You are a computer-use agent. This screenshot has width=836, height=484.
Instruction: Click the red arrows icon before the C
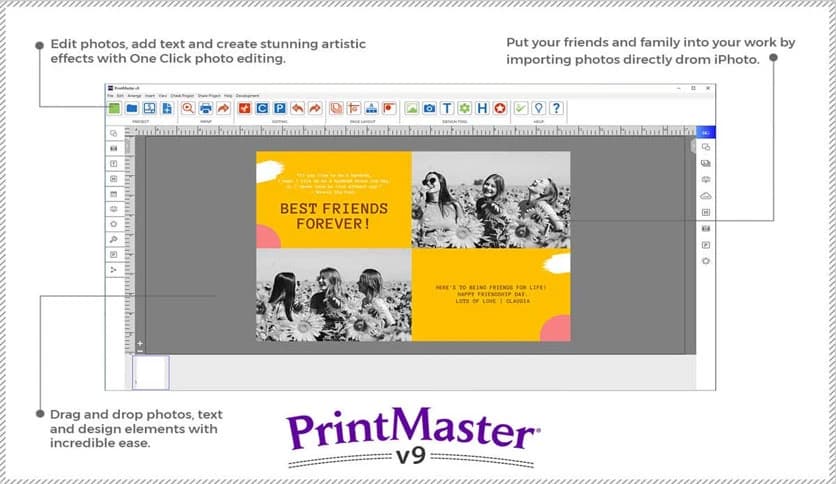click(245, 108)
